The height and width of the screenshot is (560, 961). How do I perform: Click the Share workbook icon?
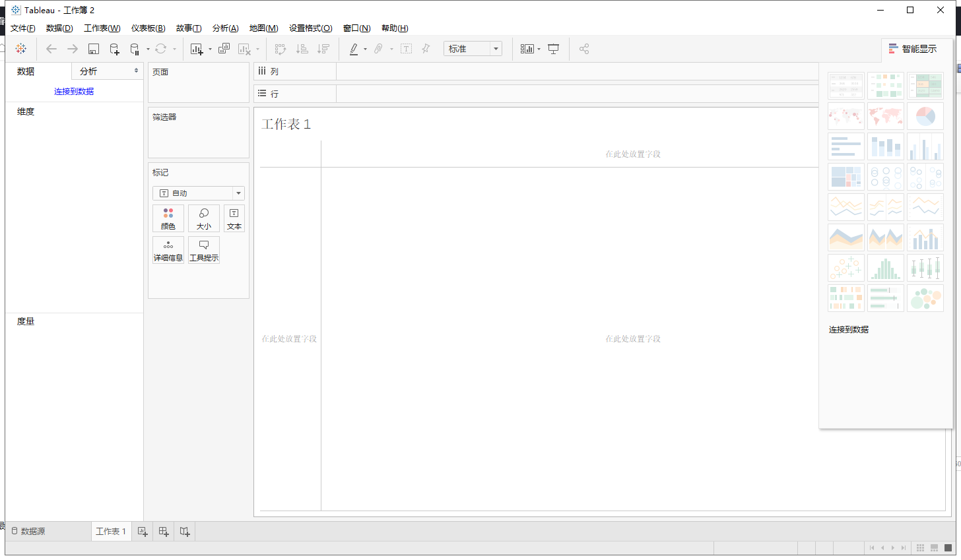[x=584, y=49]
